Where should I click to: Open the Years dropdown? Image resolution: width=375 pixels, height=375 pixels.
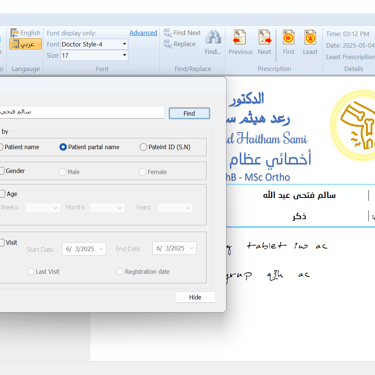pos(175,207)
